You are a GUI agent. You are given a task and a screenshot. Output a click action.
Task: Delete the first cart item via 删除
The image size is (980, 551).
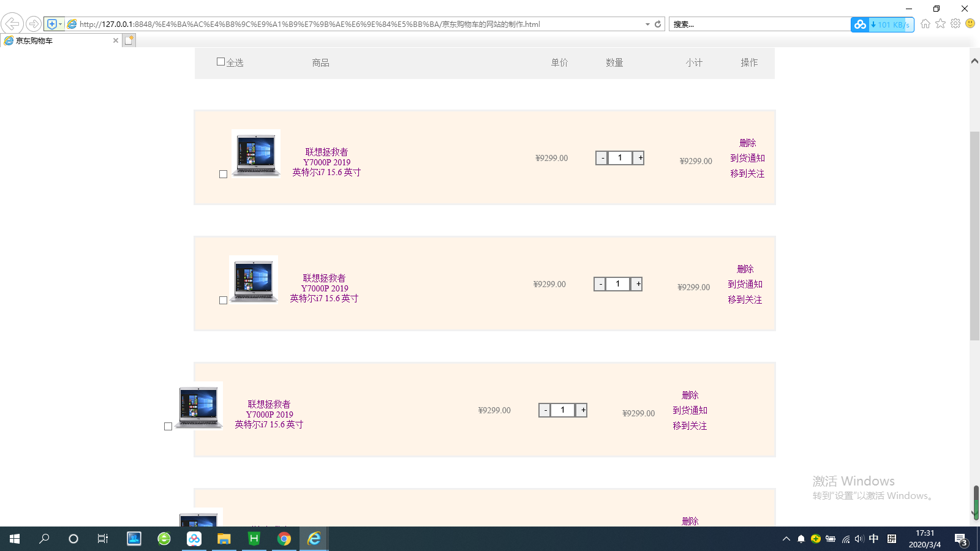point(747,143)
